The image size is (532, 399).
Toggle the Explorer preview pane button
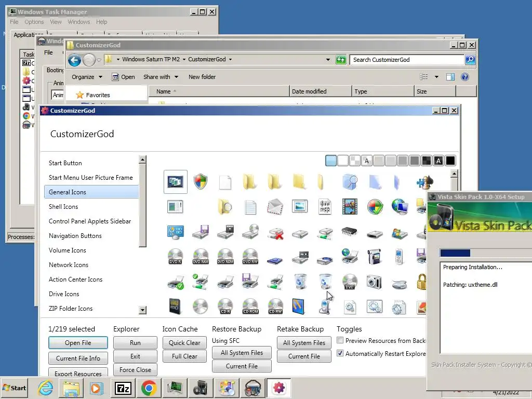pyautogui.click(x=450, y=77)
